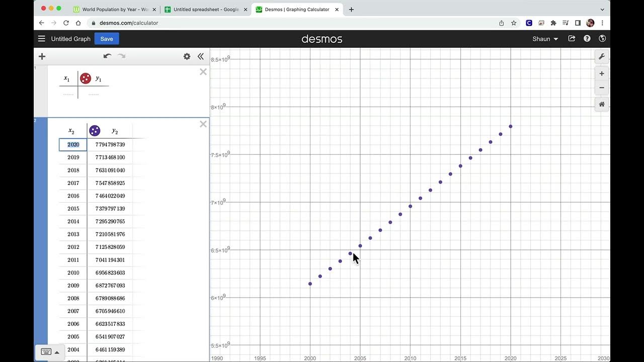Add a new expression item
This screenshot has height=362, width=644.
point(42,57)
